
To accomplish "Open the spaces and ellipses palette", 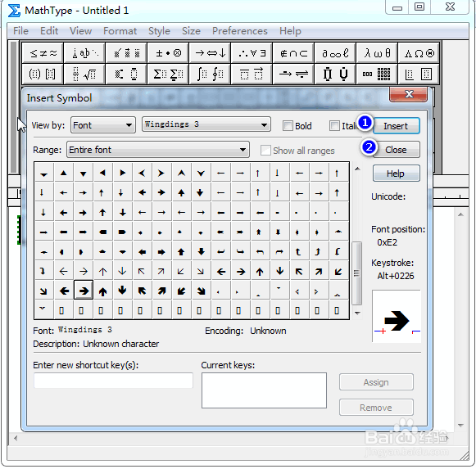I will point(84,53).
